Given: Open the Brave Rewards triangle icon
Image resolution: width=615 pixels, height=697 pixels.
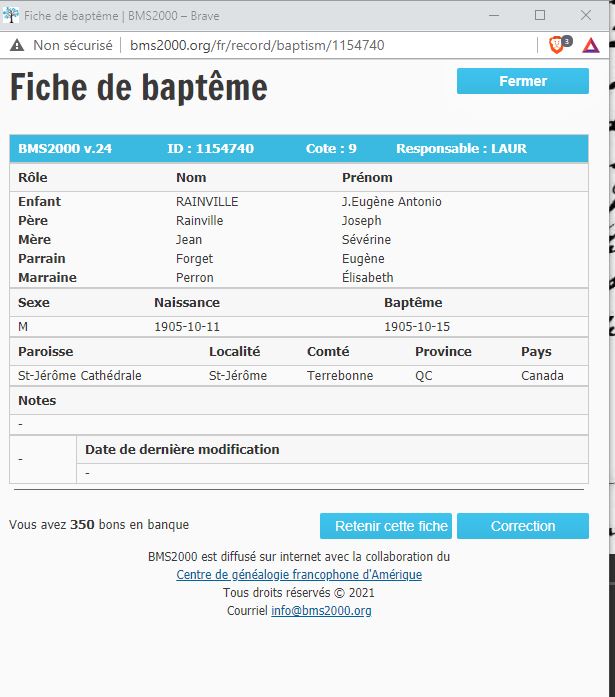Looking at the screenshot, I should tap(591, 45).
